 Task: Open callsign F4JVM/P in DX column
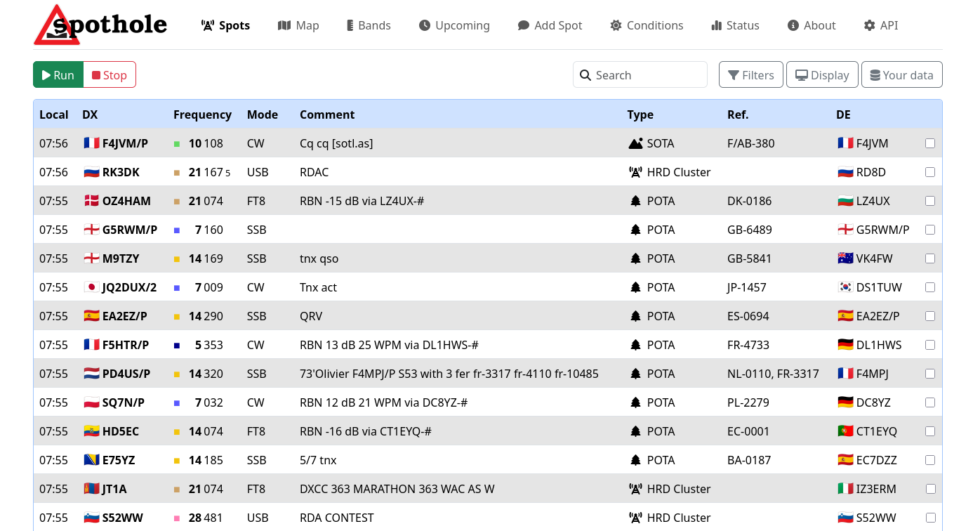125,143
